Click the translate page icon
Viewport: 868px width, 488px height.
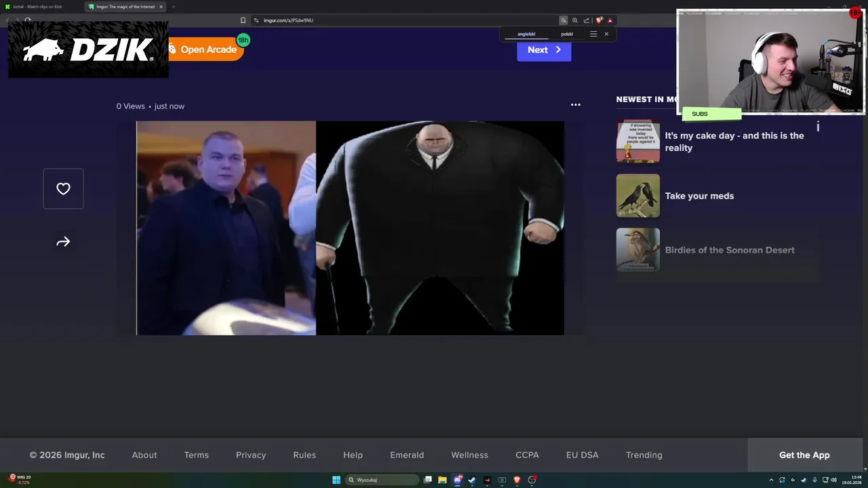[x=563, y=20]
